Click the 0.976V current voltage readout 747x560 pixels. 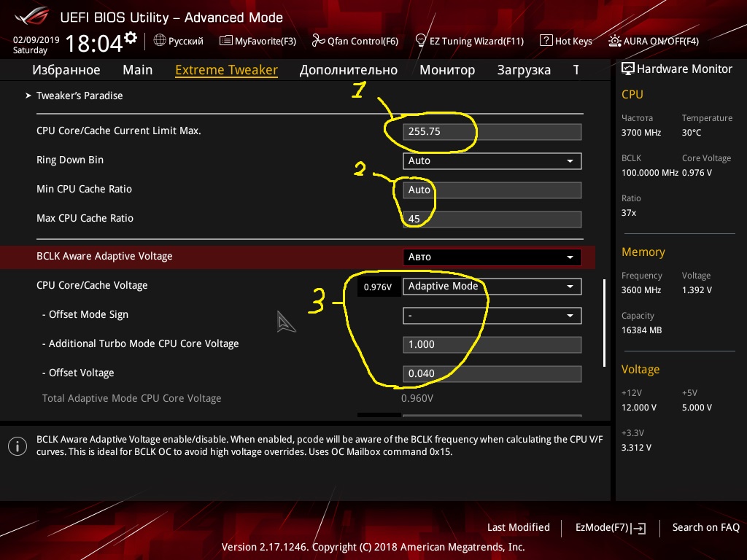click(x=378, y=287)
